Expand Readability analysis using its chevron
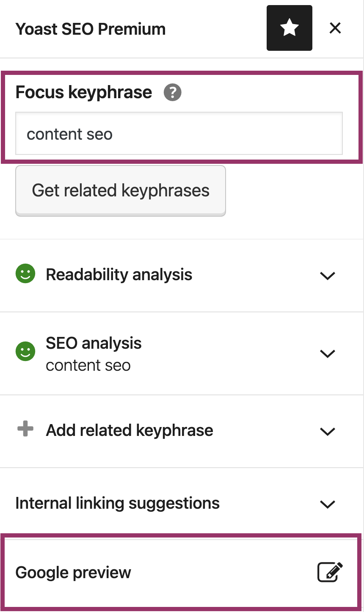This screenshot has width=364, height=612. pos(327,276)
